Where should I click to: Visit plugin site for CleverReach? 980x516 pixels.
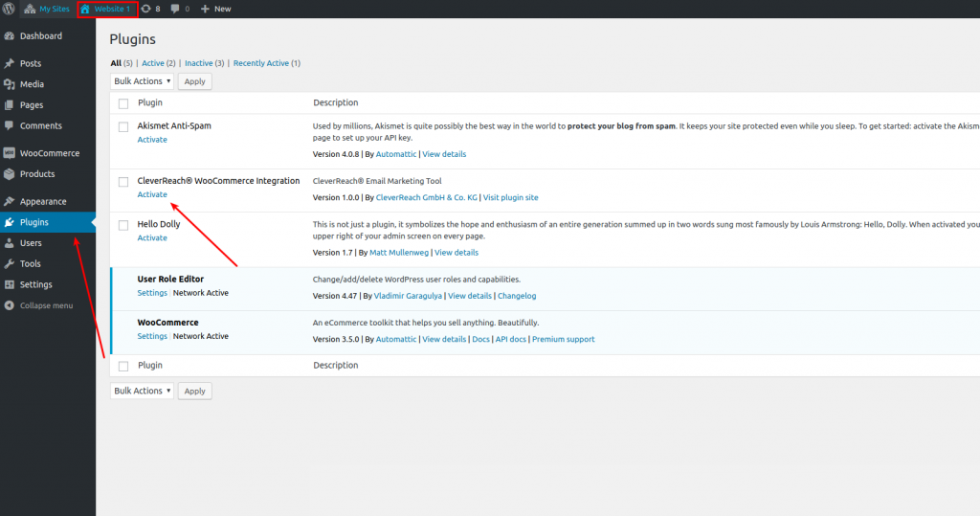click(x=510, y=197)
